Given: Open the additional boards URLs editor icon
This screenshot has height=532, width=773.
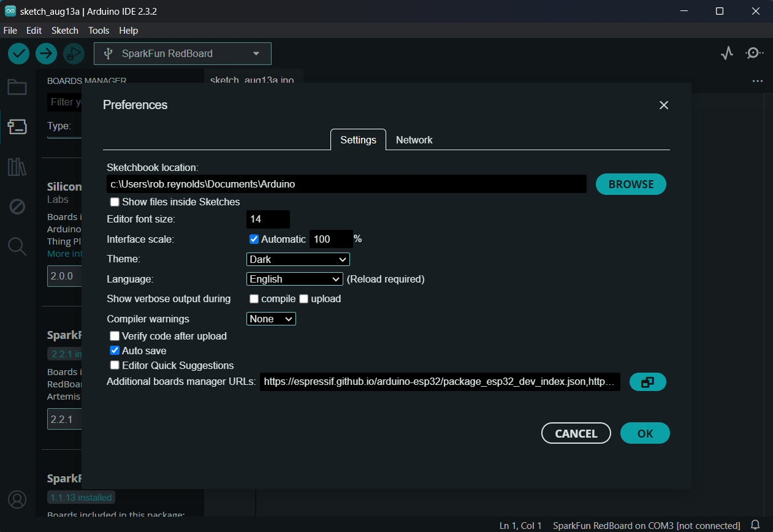Looking at the screenshot, I should [x=647, y=381].
